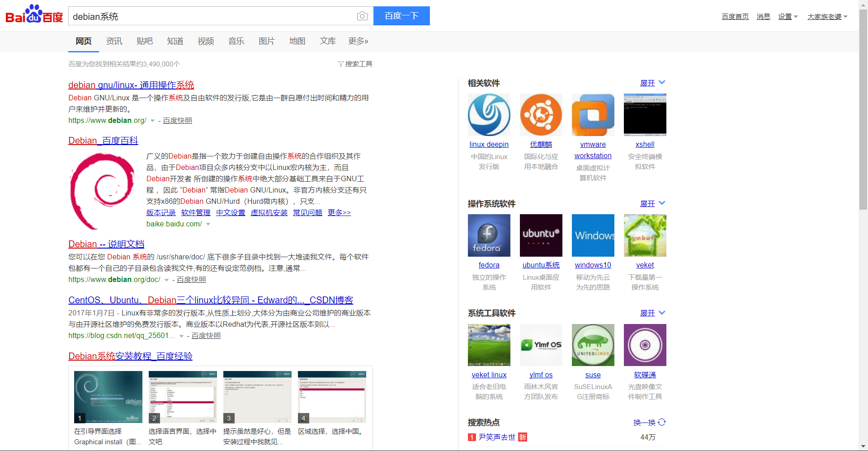Switch to 图片 tab

tap(267, 41)
